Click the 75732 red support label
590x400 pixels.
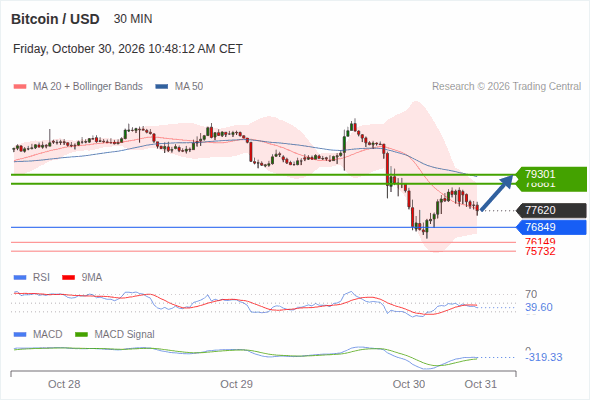(x=540, y=251)
